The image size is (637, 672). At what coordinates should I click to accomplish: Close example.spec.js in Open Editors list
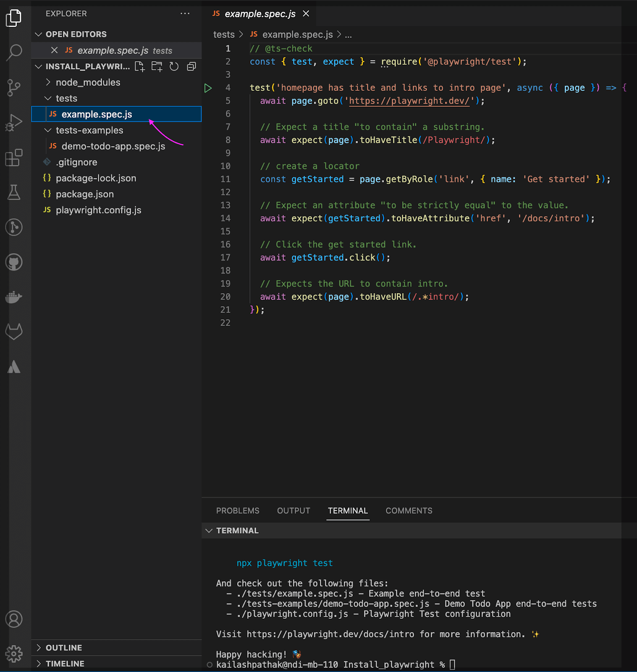(x=54, y=50)
